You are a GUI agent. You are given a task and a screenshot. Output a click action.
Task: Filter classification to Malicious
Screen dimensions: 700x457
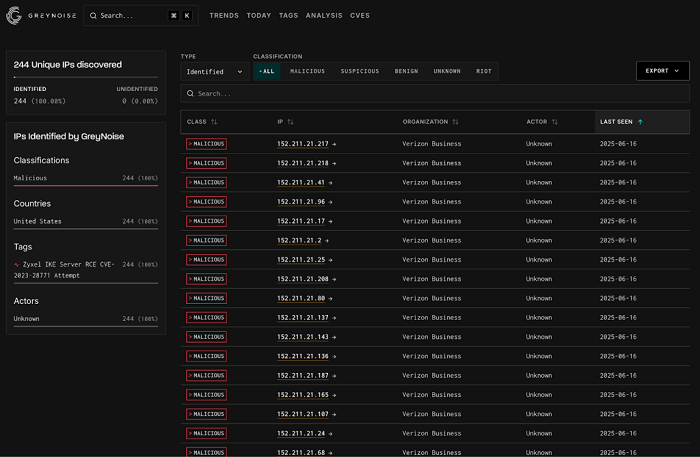pyautogui.click(x=307, y=71)
